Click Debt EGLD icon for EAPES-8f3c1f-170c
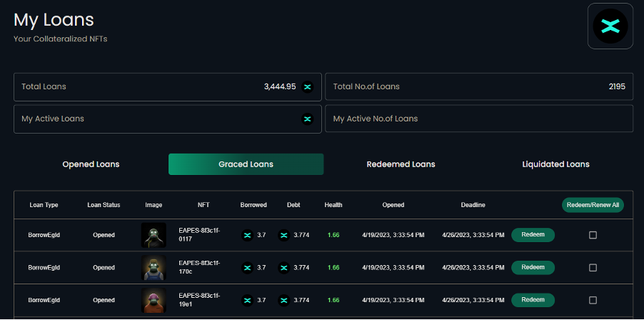 click(x=283, y=267)
